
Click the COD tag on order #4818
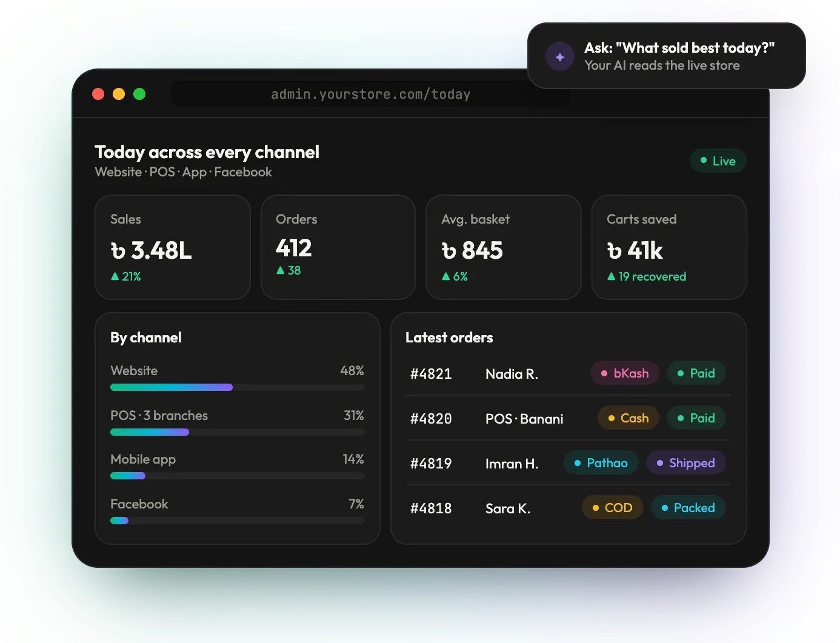pyautogui.click(x=613, y=508)
